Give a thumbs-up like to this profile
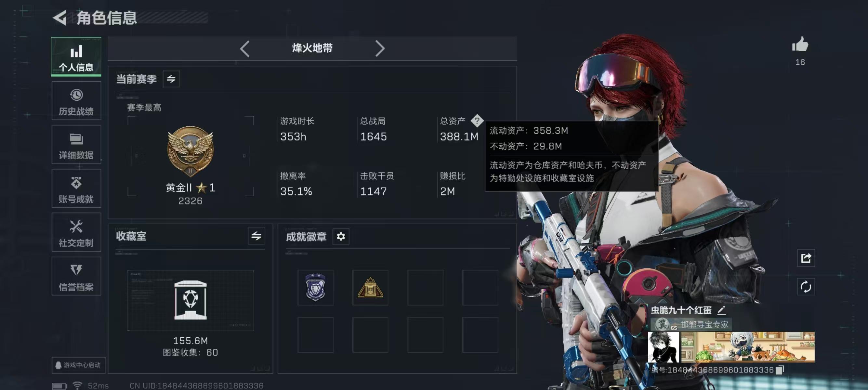 [x=800, y=45]
